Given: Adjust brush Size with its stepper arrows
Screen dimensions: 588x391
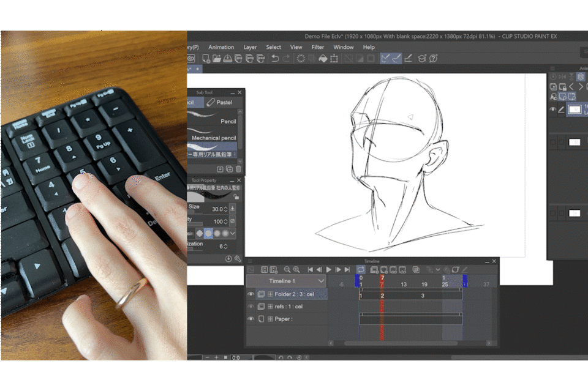Looking at the screenshot, I should click(x=225, y=209).
